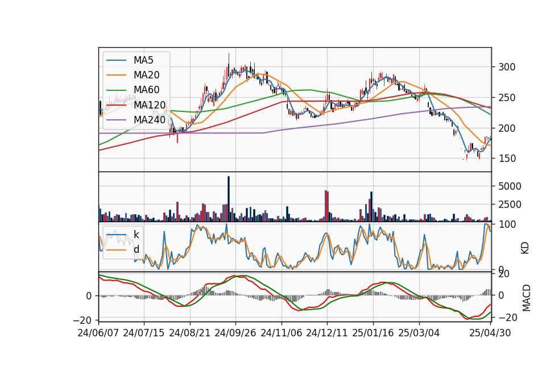546x392 pixels.
Task: Click the 25/04/30 date axis label
Action: (490, 333)
